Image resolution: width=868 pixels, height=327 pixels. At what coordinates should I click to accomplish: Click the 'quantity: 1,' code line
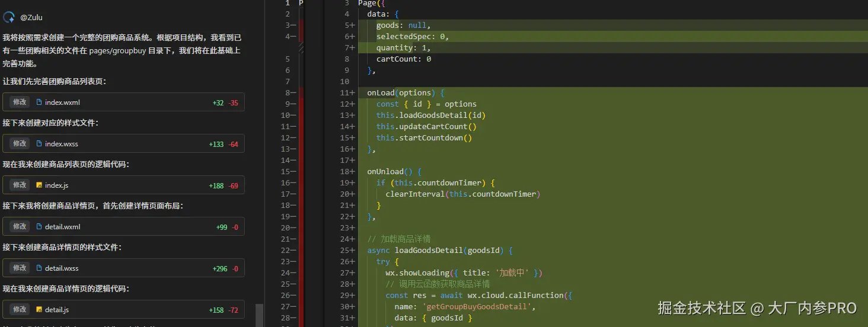(x=404, y=47)
